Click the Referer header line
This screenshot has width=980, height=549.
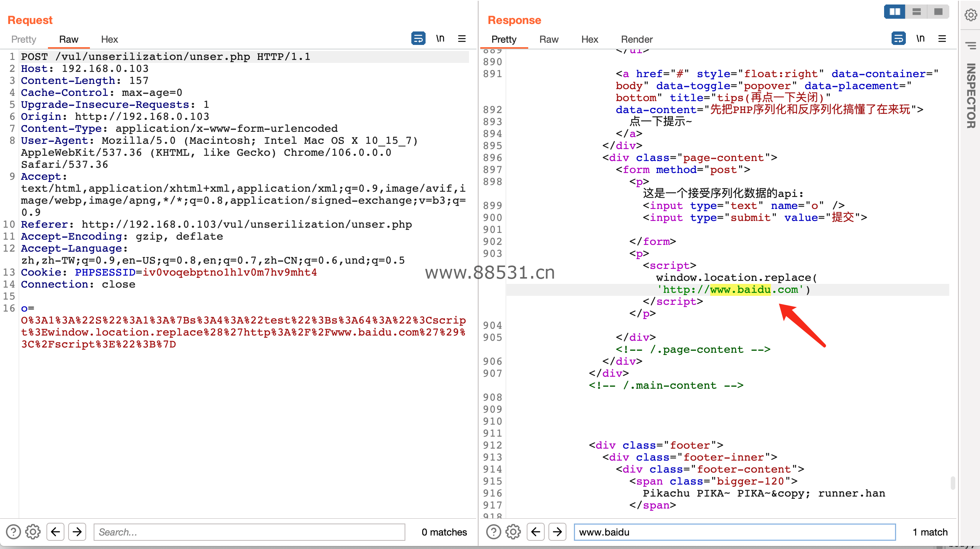tap(216, 224)
